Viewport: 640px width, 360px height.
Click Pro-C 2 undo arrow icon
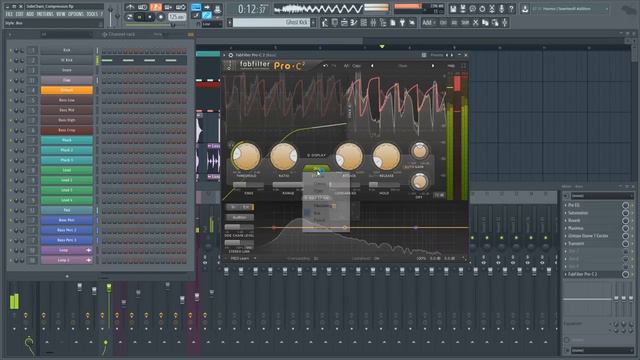[x=325, y=66]
